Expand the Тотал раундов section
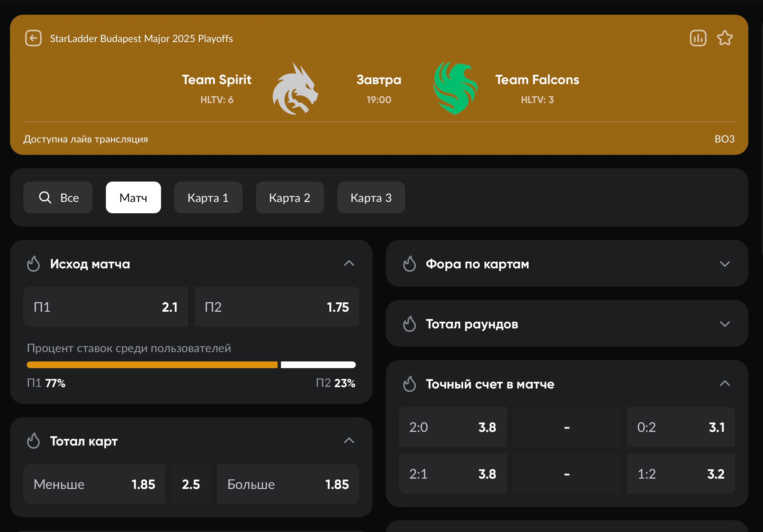The height and width of the screenshot is (532, 763). pyautogui.click(x=724, y=324)
